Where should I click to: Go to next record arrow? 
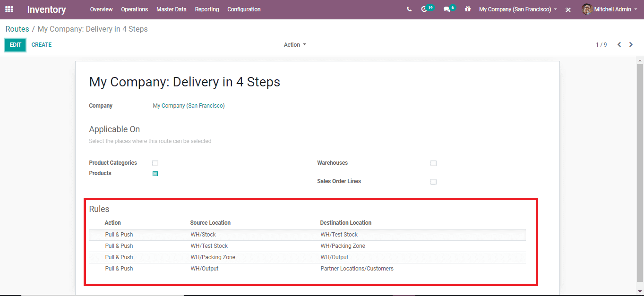tap(631, 45)
